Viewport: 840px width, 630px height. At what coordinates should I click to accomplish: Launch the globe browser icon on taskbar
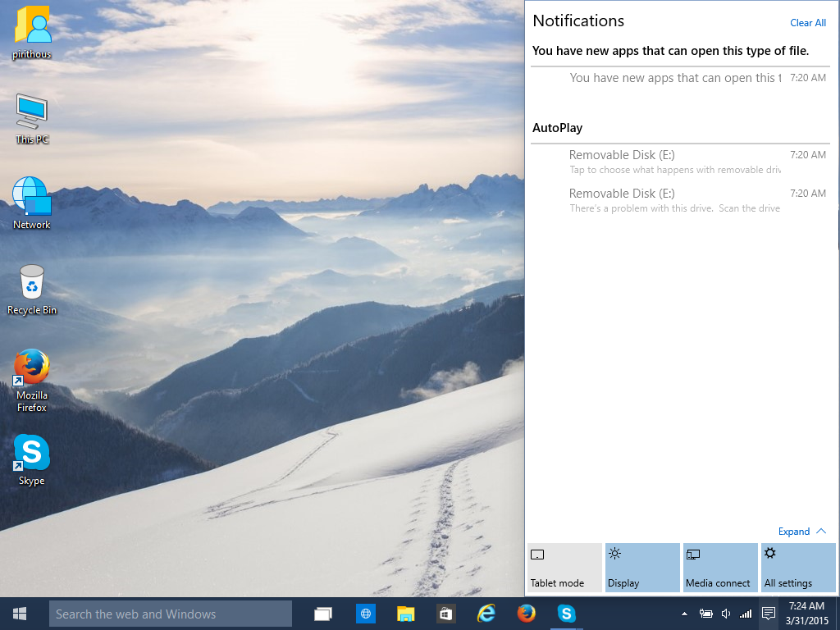[365, 614]
